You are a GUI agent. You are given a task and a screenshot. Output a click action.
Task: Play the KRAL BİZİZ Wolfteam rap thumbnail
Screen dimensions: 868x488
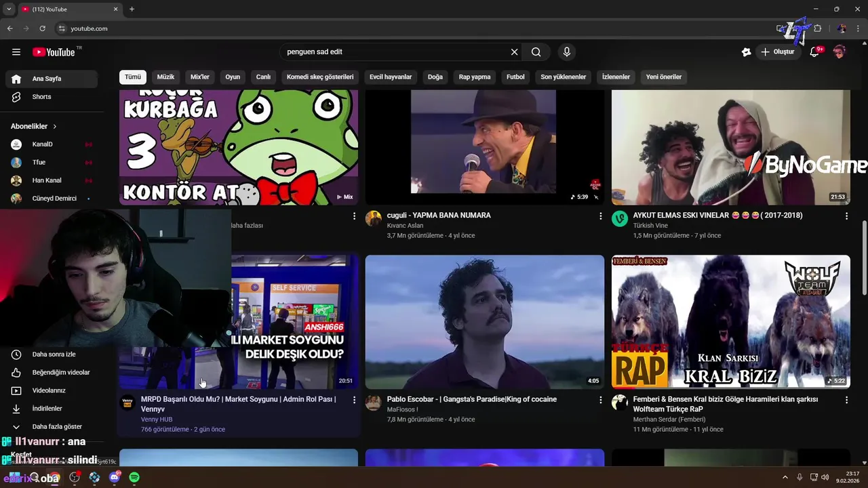tap(730, 322)
